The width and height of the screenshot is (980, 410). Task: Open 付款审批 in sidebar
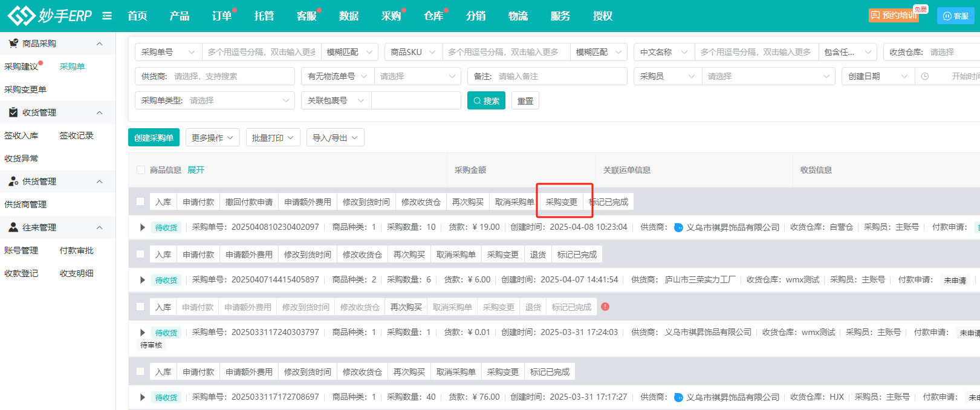[77, 250]
